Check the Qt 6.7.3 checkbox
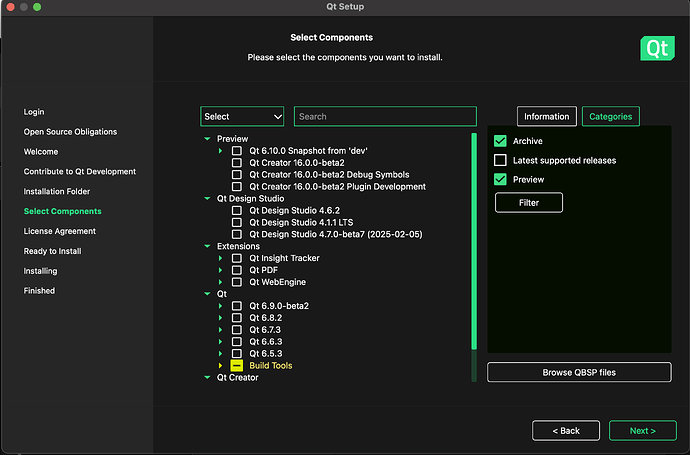The width and height of the screenshot is (690, 455). pyautogui.click(x=237, y=329)
